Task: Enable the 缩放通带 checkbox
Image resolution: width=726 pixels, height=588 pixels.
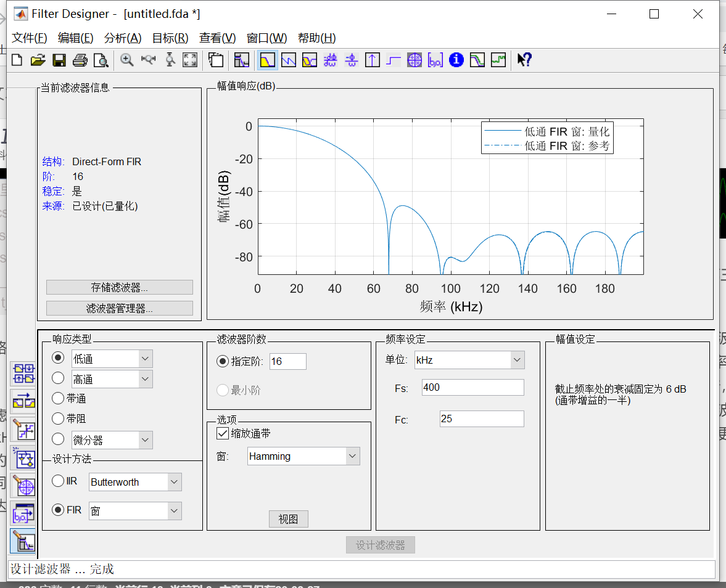Action: click(223, 433)
